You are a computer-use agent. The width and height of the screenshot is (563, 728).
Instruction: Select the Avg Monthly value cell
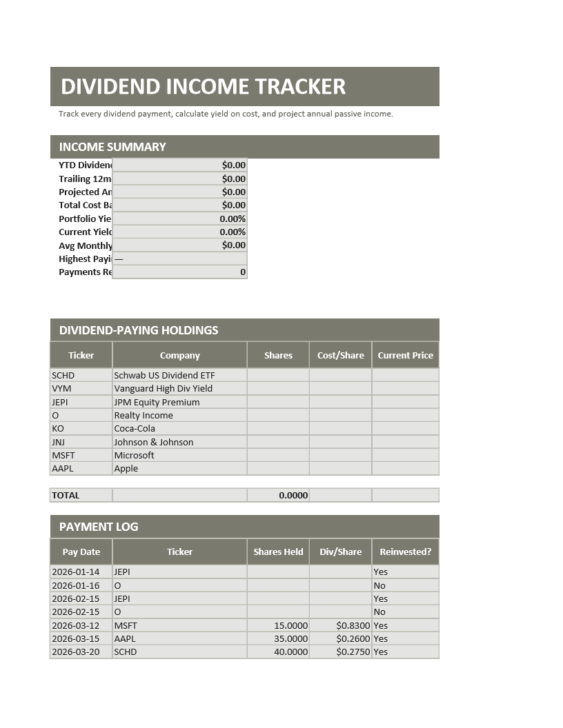coord(180,245)
